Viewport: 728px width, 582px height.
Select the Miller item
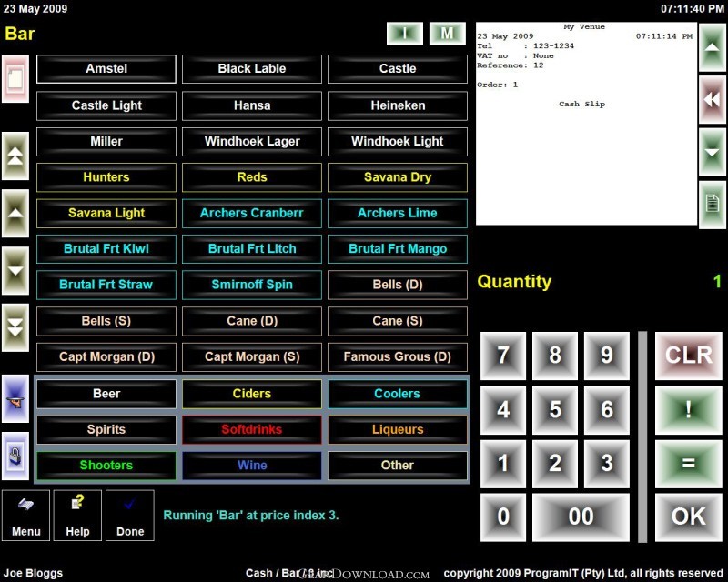[x=106, y=142]
